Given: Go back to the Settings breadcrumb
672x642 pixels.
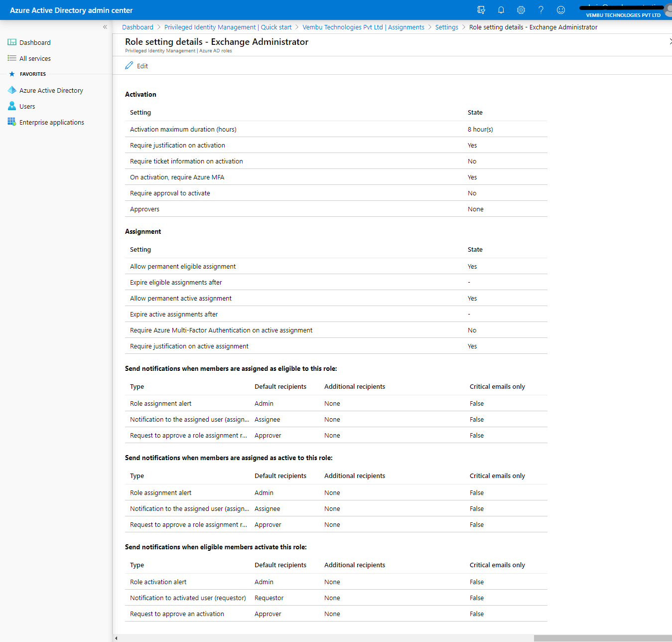Looking at the screenshot, I should [446, 27].
